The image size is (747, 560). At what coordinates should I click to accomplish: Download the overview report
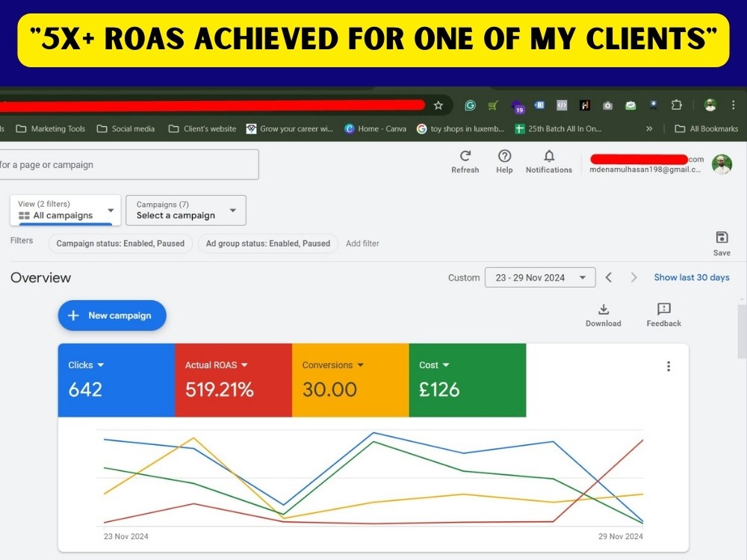click(x=604, y=315)
